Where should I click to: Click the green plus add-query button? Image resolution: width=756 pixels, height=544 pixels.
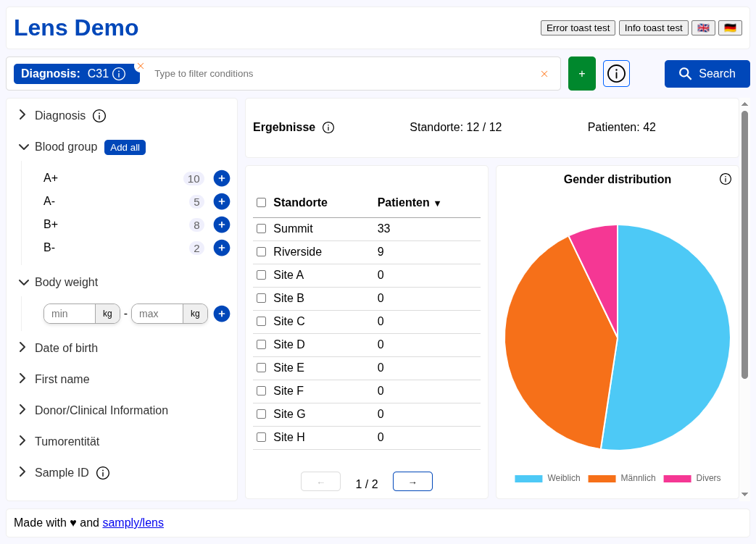(581, 74)
